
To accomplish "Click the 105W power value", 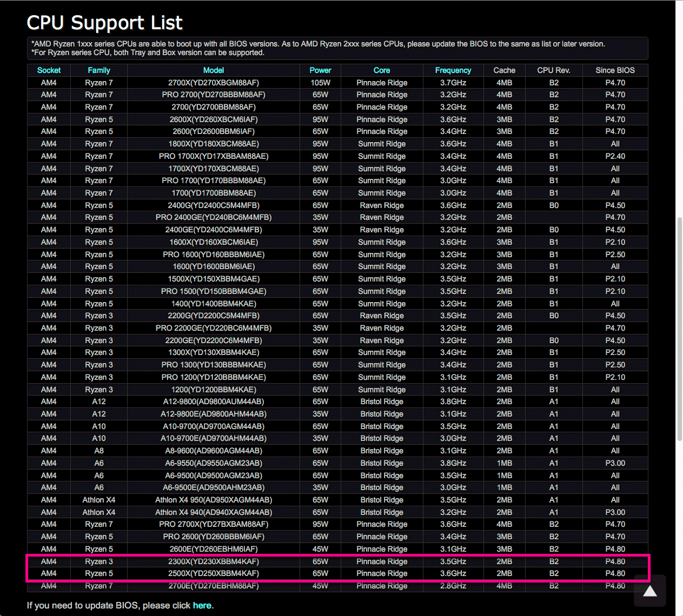I will click(320, 83).
